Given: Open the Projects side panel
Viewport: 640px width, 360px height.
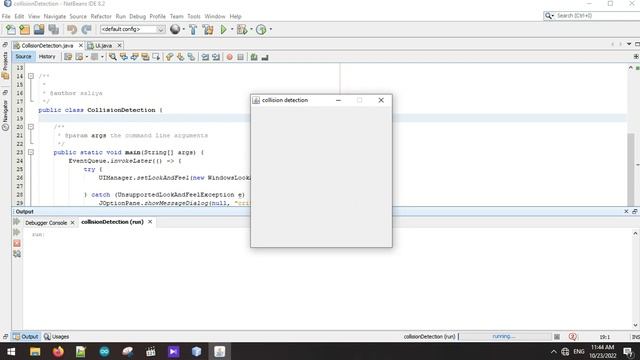Looking at the screenshot, I should pyautogui.click(x=5, y=65).
